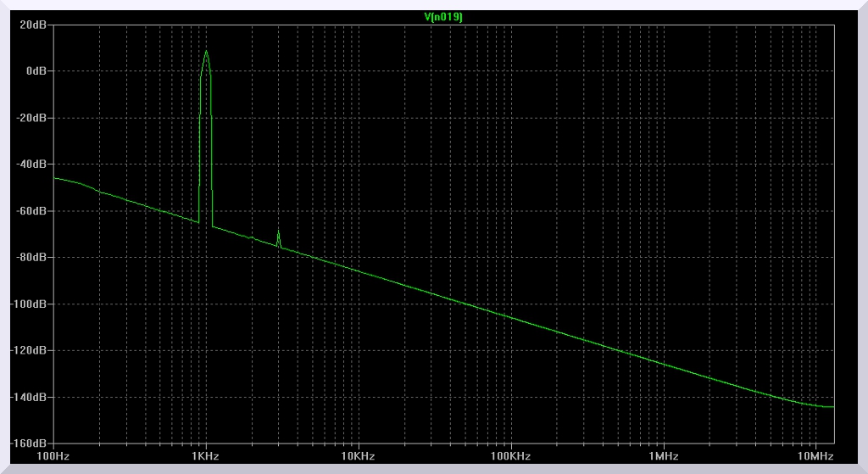Image resolution: width=868 pixels, height=474 pixels.
Task: Click the -160dB axis label
Action: coord(31,443)
